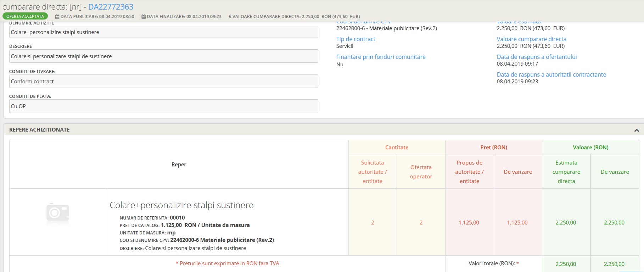Screen dimensions: 644x272
Task: Click the Cantitate column header
Action: pos(397,148)
